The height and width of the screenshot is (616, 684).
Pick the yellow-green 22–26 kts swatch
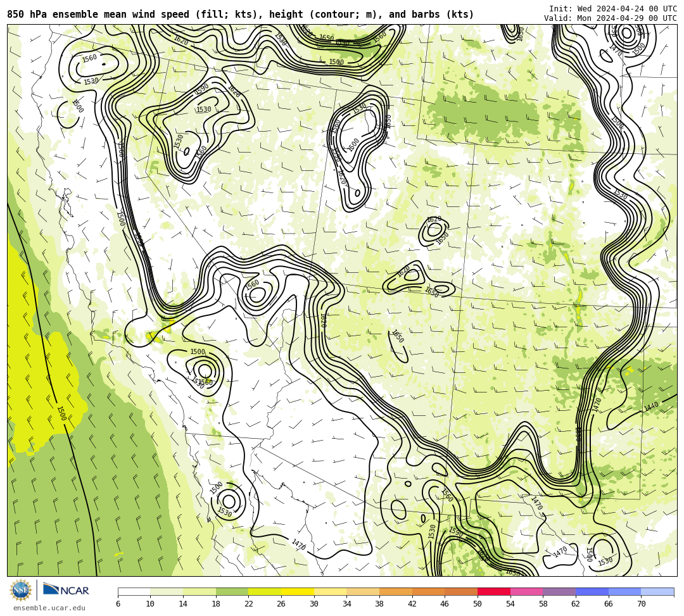click(x=265, y=591)
